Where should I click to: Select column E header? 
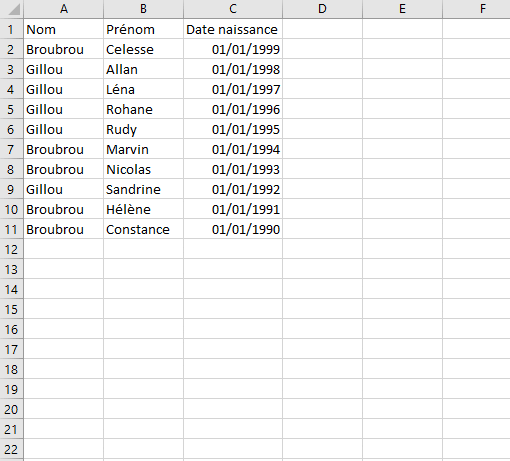click(x=402, y=9)
